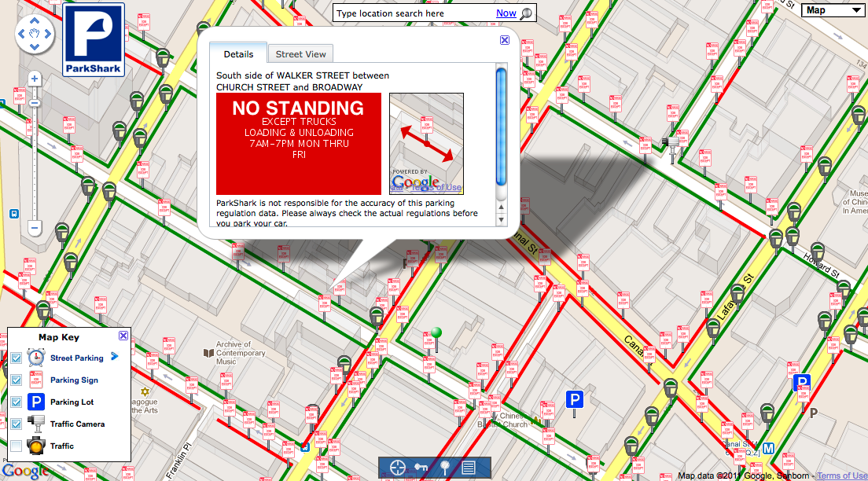Click the Howard St street label
Image resolution: width=868 pixels, height=481 pixels.
(821, 266)
